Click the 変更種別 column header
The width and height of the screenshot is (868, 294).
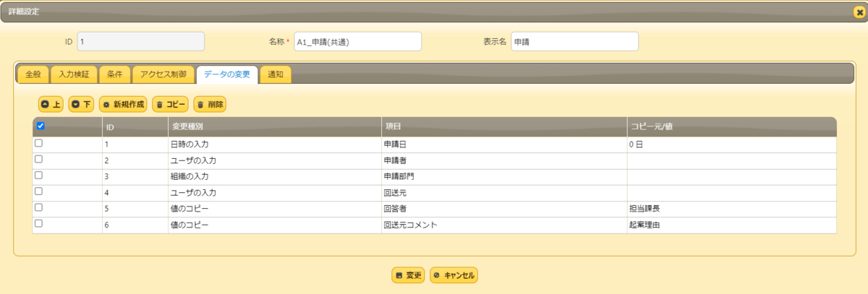(x=275, y=126)
